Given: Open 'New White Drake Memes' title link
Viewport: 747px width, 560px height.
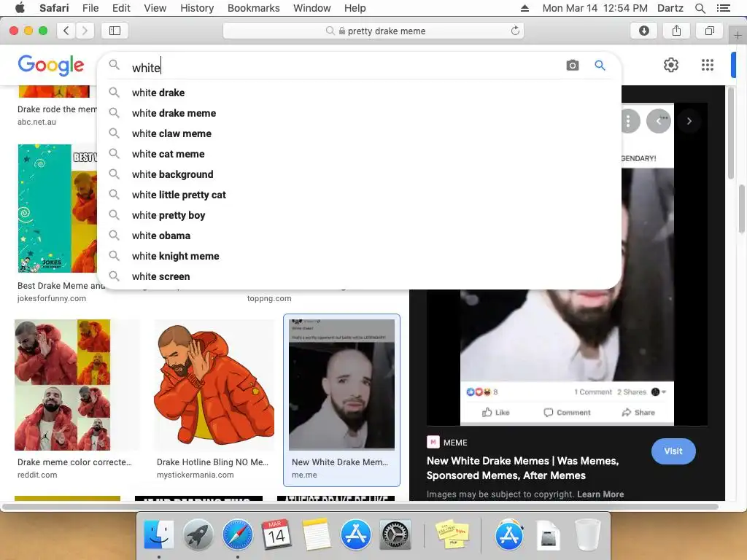Looking at the screenshot, I should pyautogui.click(x=522, y=468).
